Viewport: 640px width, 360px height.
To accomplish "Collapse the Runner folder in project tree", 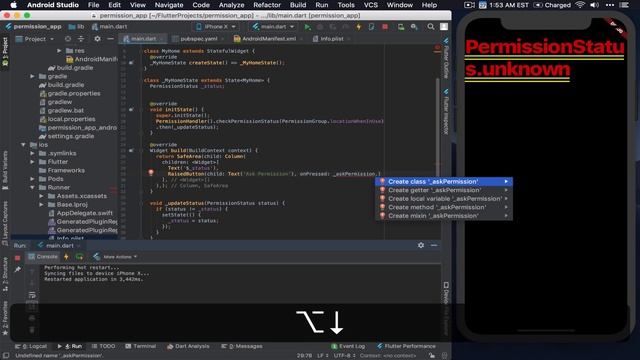I will pyautogui.click(x=32, y=187).
